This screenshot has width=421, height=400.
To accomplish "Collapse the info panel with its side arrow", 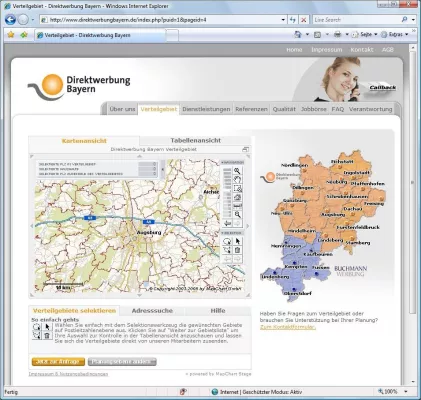I will pos(163,169).
